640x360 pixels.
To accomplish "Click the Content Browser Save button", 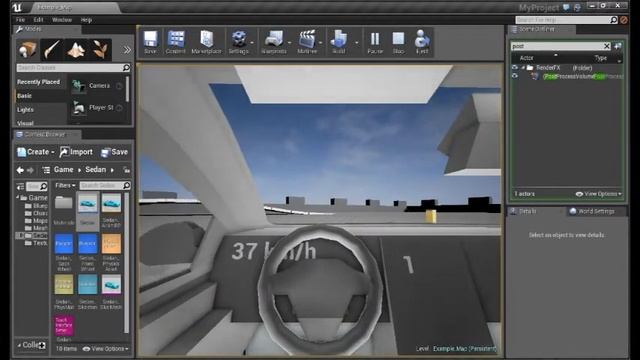I will 115,152.
